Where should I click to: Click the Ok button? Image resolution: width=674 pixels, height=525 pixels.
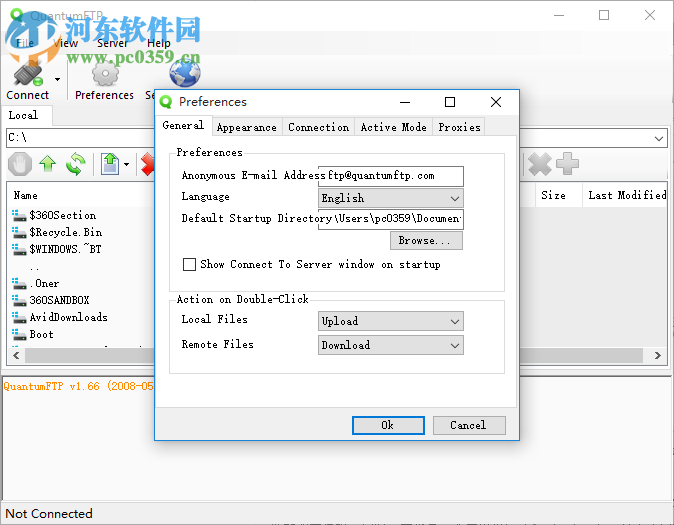tap(388, 425)
